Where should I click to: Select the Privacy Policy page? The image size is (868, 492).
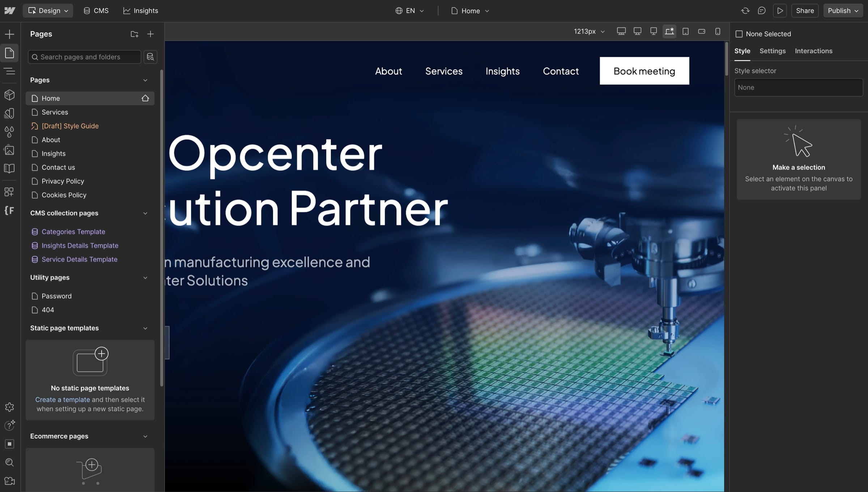tap(90, 181)
